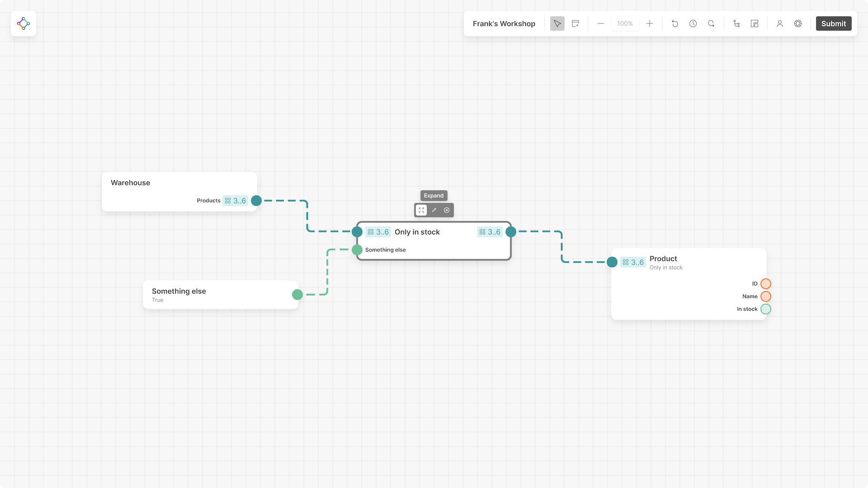
Task: Zoom in with the plus button
Action: tap(650, 23)
